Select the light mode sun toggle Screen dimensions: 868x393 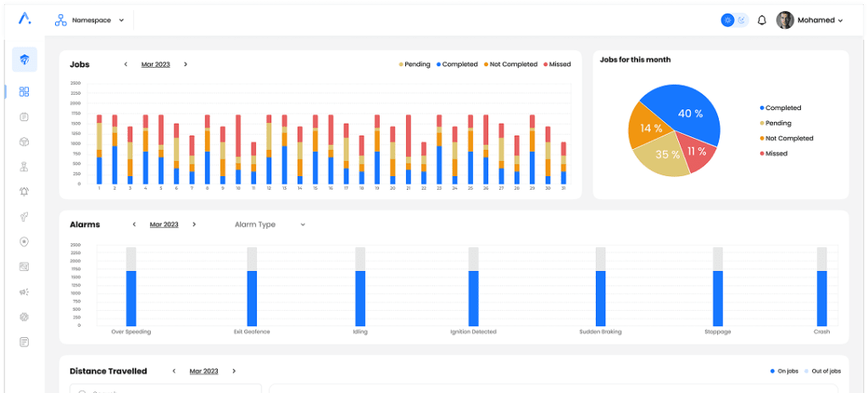(x=727, y=20)
